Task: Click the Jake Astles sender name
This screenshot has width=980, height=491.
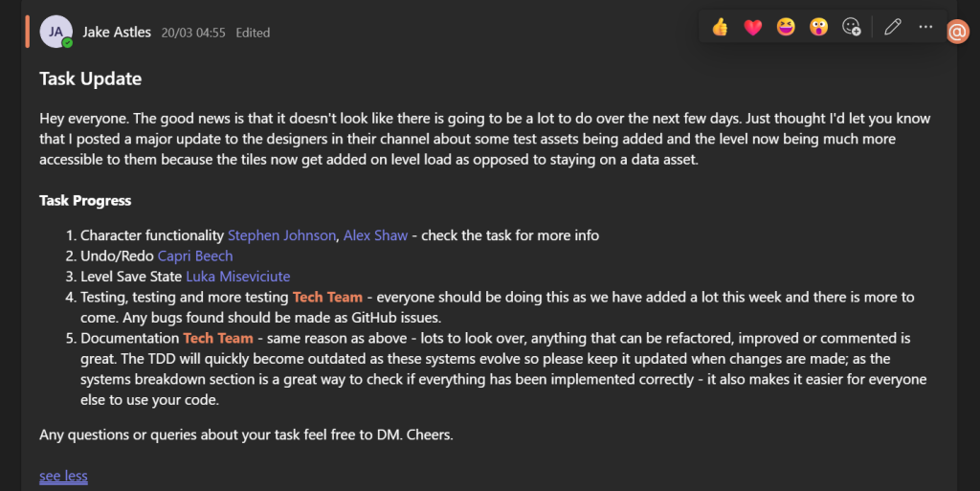Action: (117, 33)
